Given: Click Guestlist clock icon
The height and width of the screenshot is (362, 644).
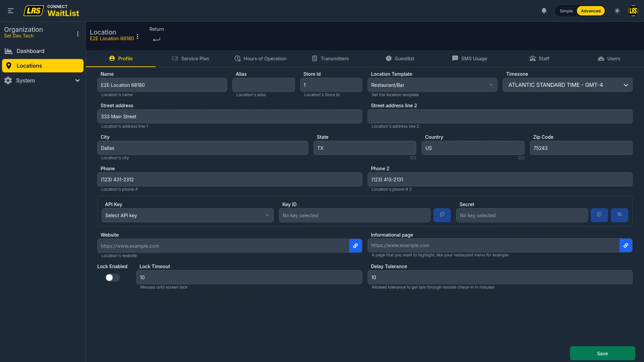Looking at the screenshot, I should point(389,58).
